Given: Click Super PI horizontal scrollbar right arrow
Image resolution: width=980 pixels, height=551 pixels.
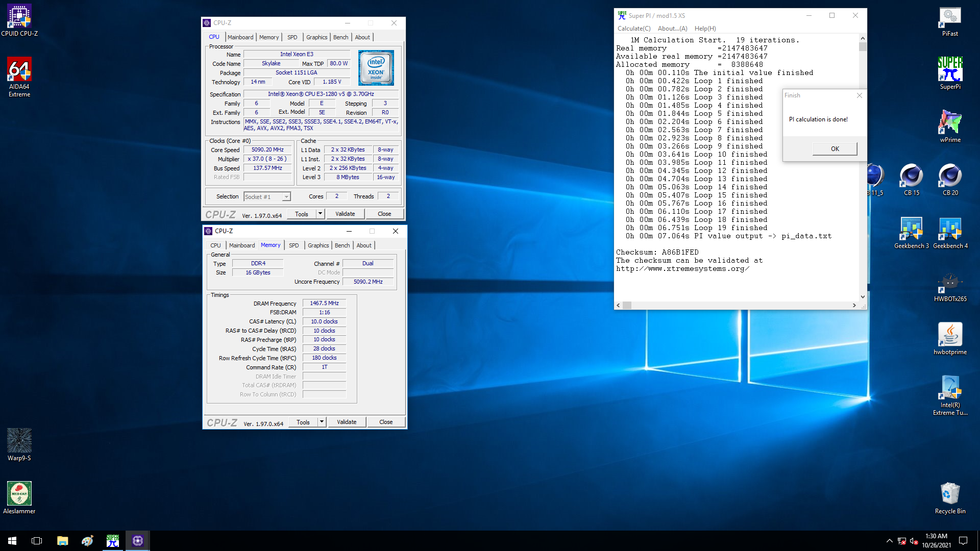Looking at the screenshot, I should click(x=854, y=305).
